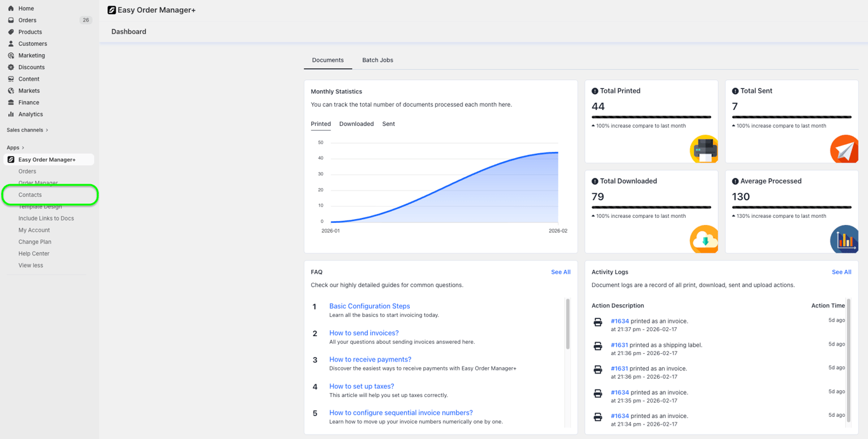Open order #1631 shipping label log link

(620, 345)
